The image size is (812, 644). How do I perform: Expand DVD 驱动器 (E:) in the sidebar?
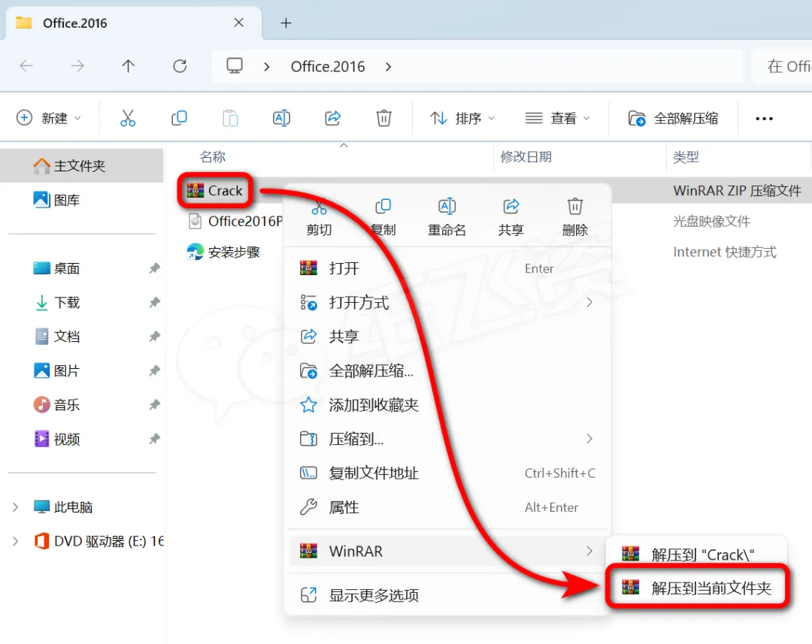(16, 541)
